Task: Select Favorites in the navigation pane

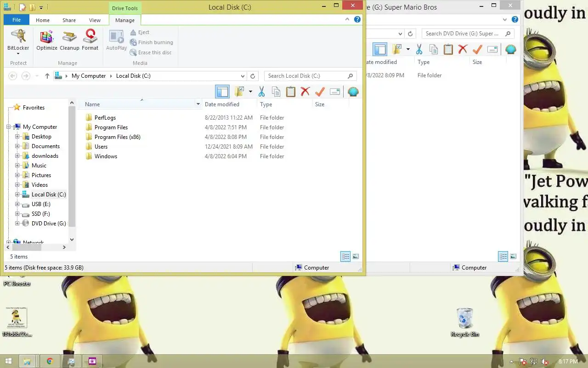Action: tap(34, 108)
